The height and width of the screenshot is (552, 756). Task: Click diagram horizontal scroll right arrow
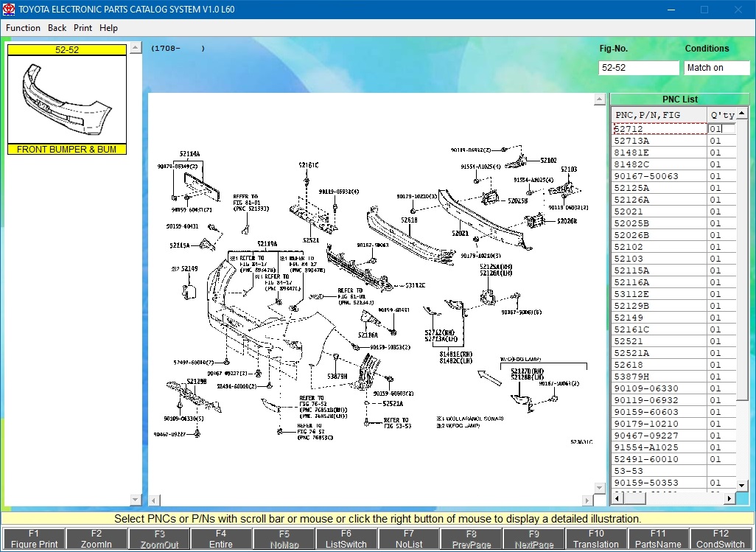coord(587,500)
